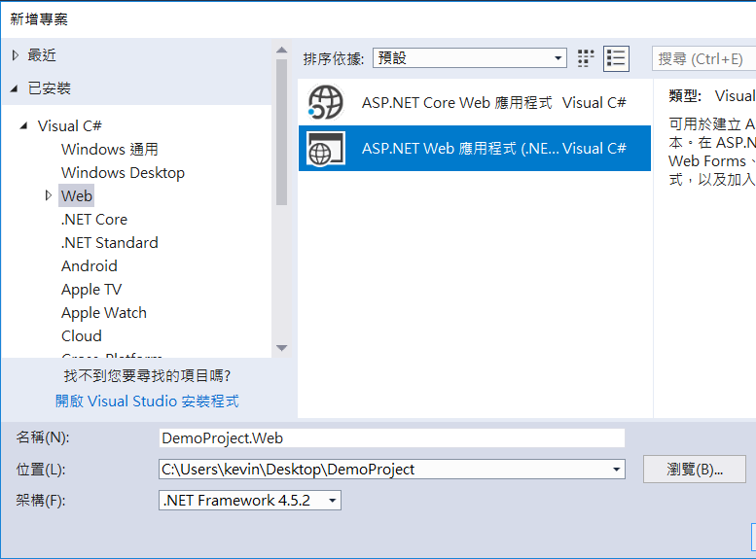Select Windows Desktop category

click(123, 172)
